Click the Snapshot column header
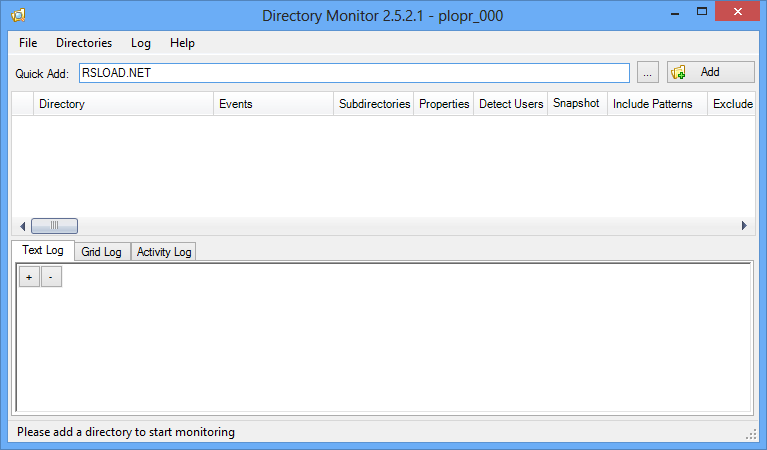Screen dimensions: 767x450 [577, 104]
